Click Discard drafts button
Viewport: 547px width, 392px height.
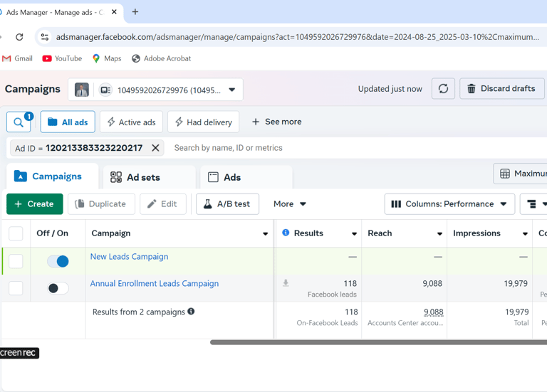(501, 88)
